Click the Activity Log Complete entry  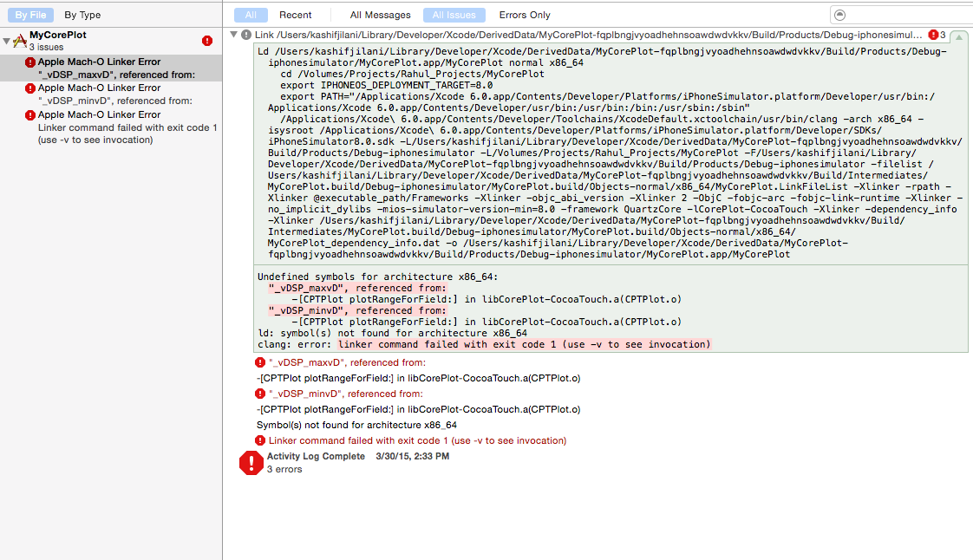click(x=358, y=456)
